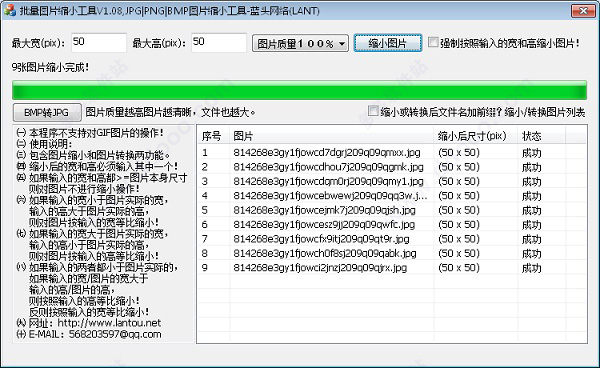Enable 强制按照输入的宽和高缩小图片 checkbox
This screenshot has height=368, width=600.
(433, 42)
